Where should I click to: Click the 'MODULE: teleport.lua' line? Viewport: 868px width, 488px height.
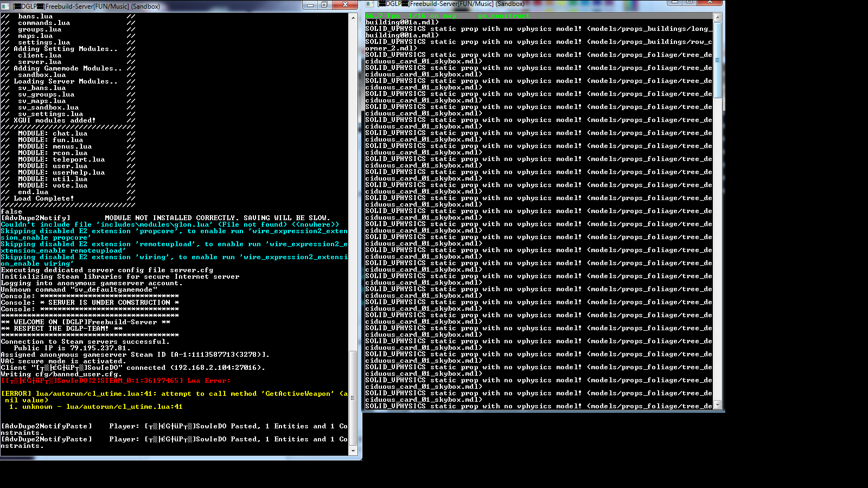(x=61, y=159)
